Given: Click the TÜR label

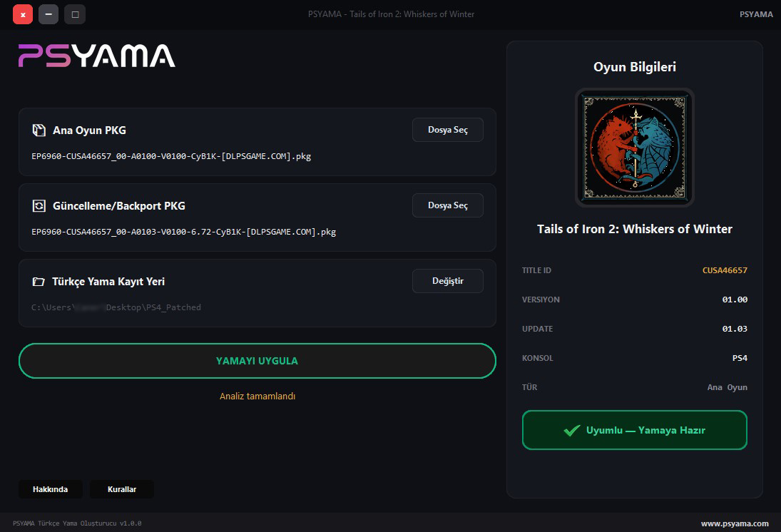Looking at the screenshot, I should 529,387.
